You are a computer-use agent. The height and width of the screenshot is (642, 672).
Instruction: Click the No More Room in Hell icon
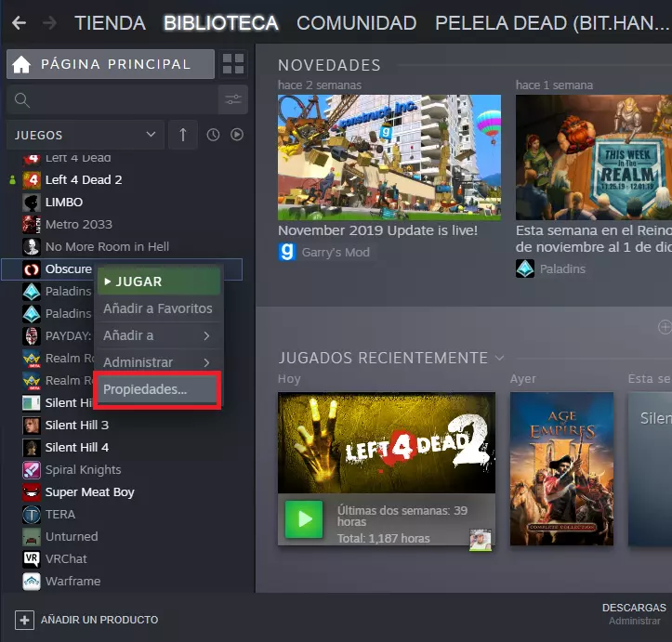pos(32,247)
